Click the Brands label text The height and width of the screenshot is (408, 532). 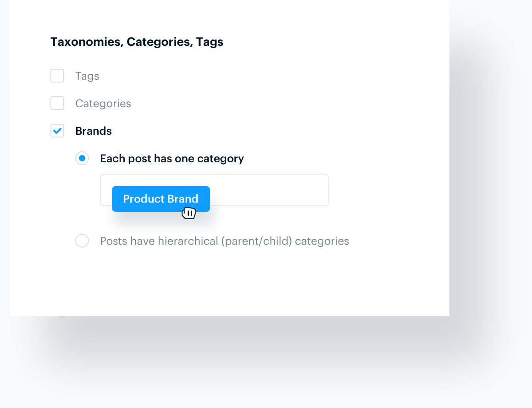[93, 131]
